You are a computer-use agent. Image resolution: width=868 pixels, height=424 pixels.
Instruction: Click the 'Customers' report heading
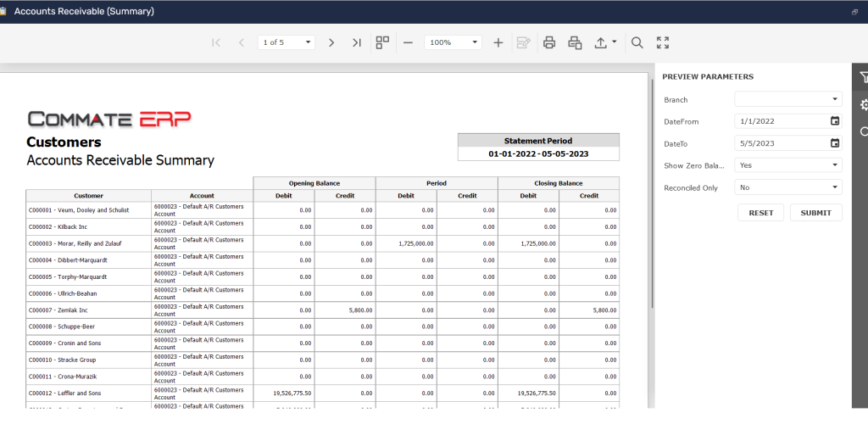tap(64, 142)
